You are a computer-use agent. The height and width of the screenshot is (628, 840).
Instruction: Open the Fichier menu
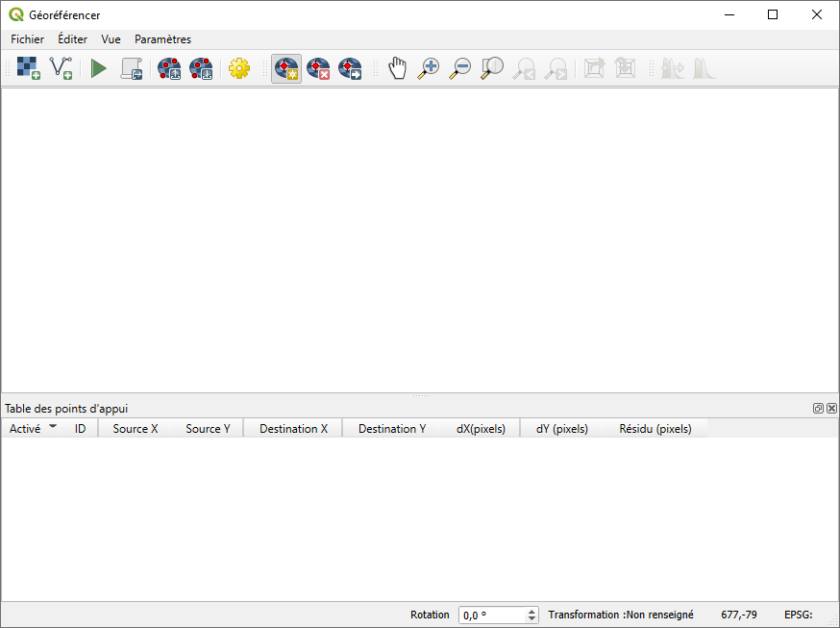click(x=28, y=39)
